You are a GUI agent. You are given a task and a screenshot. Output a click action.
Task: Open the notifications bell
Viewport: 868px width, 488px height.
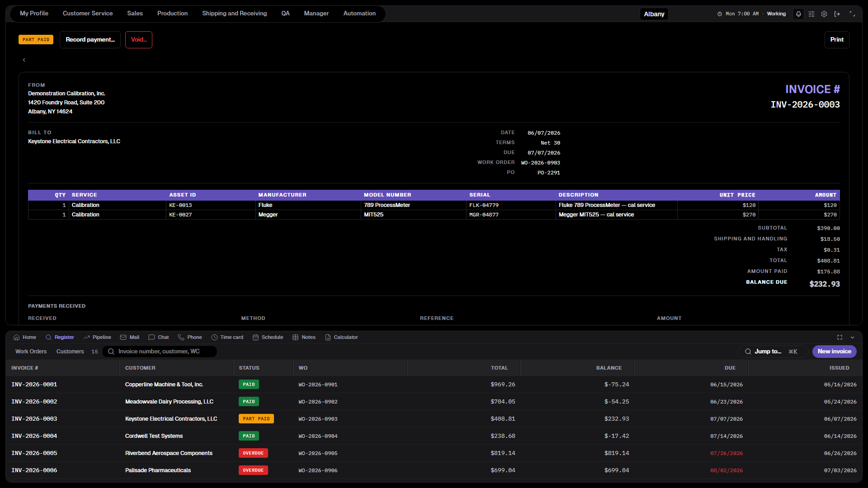(x=798, y=14)
